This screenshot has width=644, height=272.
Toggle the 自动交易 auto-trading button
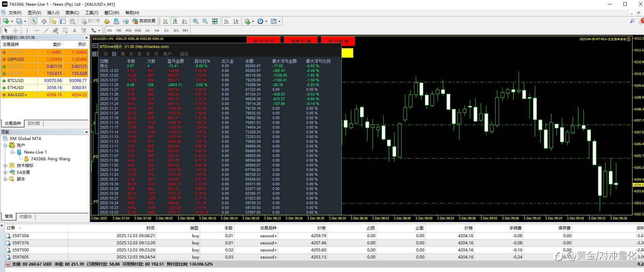(144, 21)
